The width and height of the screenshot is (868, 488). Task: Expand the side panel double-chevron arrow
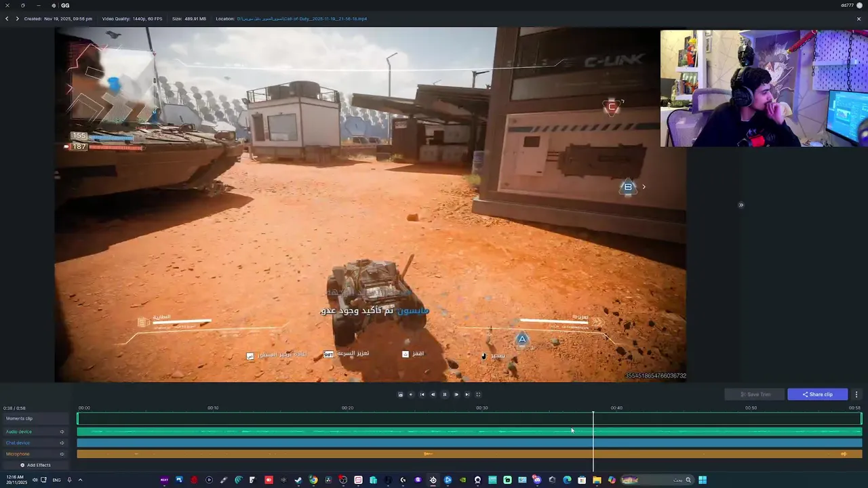(741, 205)
